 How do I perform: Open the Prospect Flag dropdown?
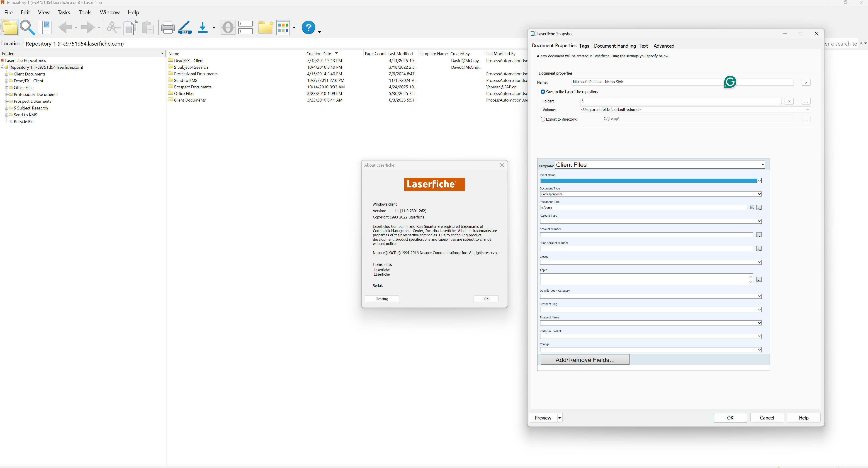[x=759, y=309]
